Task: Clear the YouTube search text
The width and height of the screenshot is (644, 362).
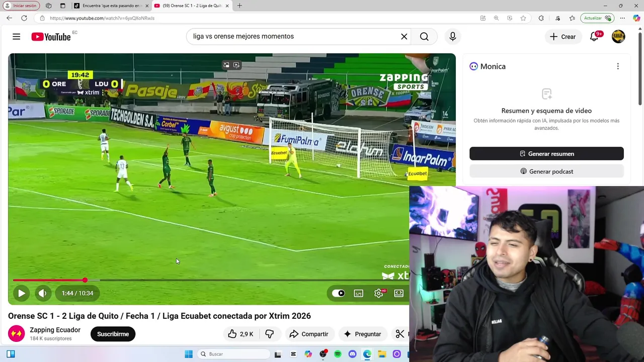Action: (x=404, y=36)
